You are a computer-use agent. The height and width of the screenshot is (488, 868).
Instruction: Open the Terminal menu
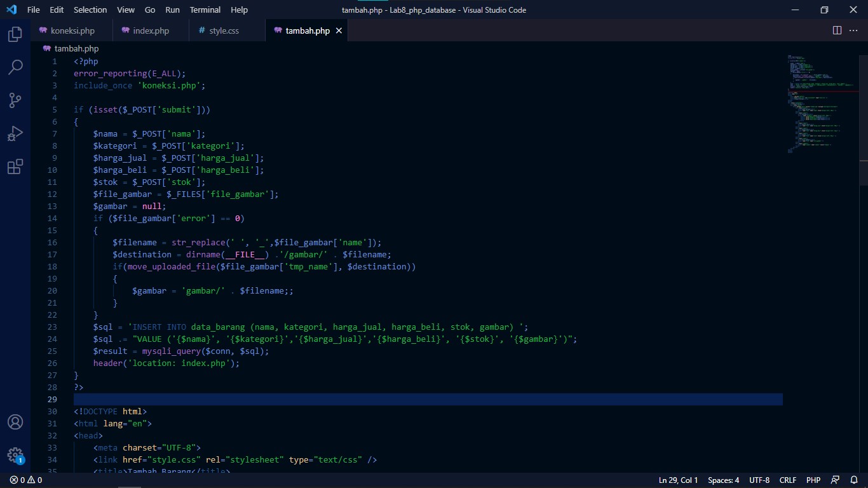point(205,10)
